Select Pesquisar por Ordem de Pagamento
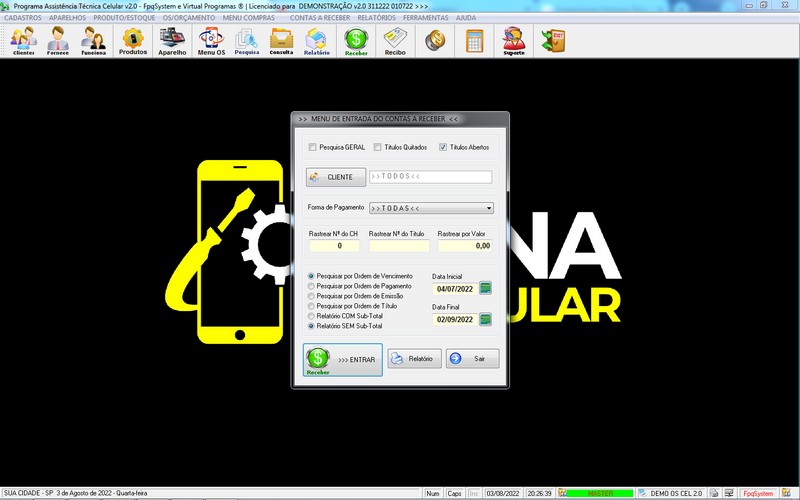The width and height of the screenshot is (800, 500). pyautogui.click(x=311, y=286)
